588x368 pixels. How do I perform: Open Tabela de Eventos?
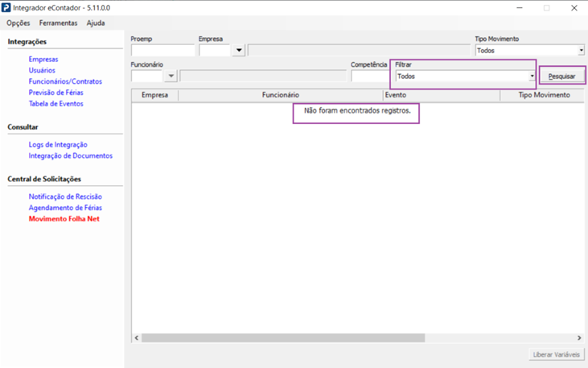click(x=56, y=104)
